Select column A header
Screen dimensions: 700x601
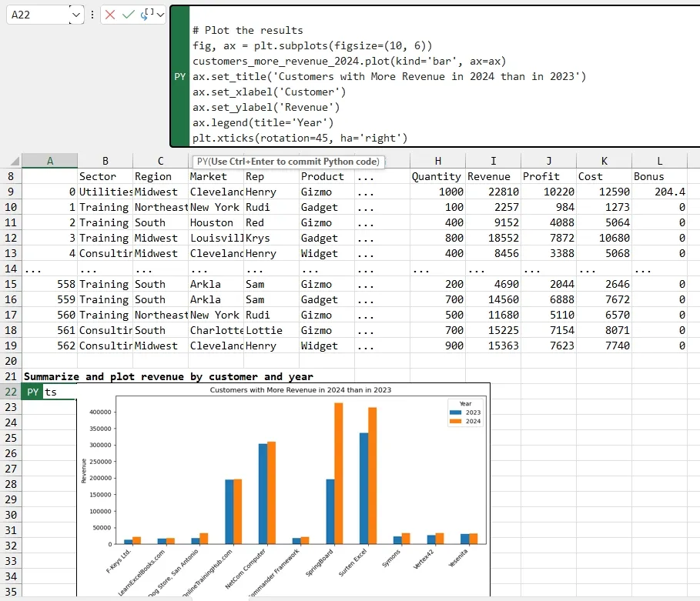point(49,161)
